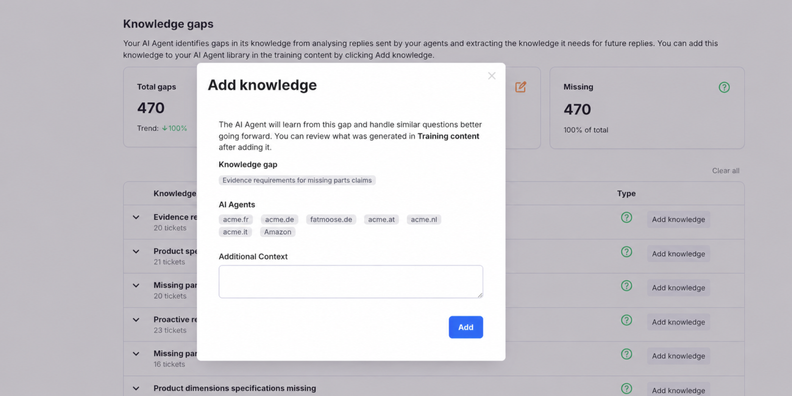
Task: Focus the Additional Context text box
Action: coord(351,282)
